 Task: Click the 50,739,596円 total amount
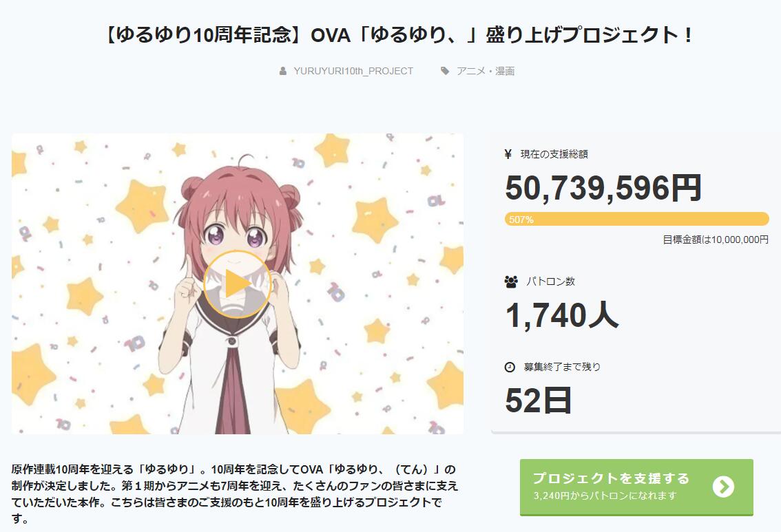pyautogui.click(x=603, y=188)
